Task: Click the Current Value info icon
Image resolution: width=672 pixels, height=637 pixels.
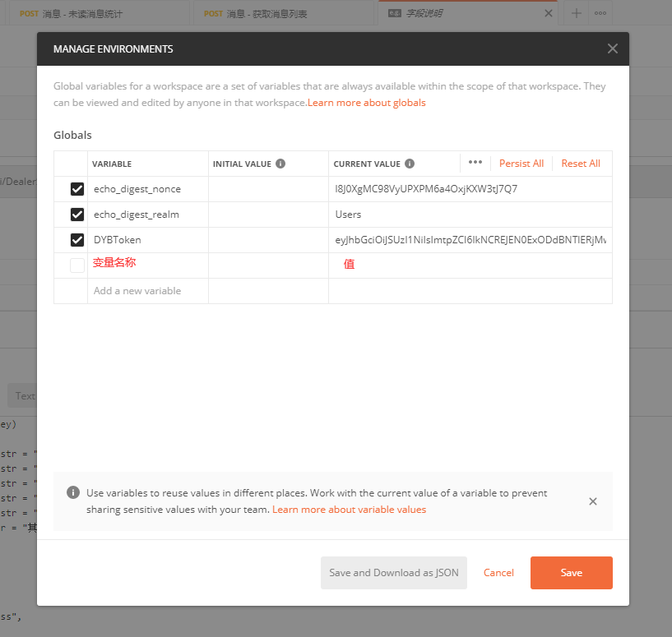Action: click(x=410, y=164)
